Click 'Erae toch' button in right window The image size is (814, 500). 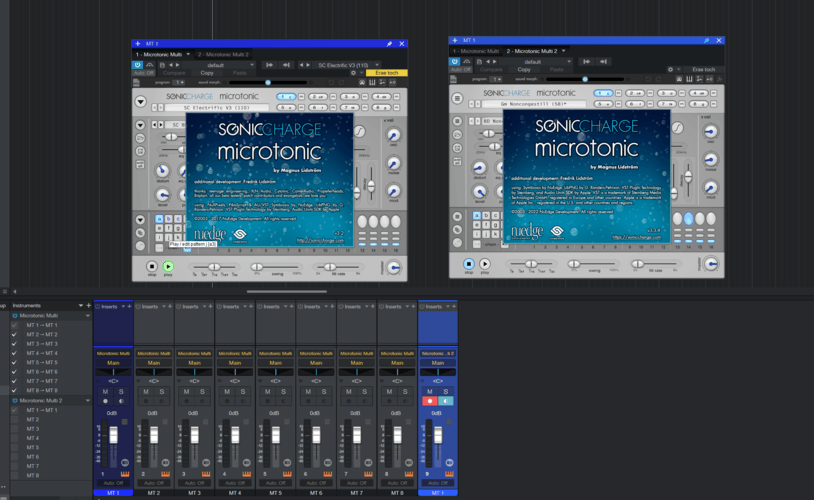(x=703, y=69)
